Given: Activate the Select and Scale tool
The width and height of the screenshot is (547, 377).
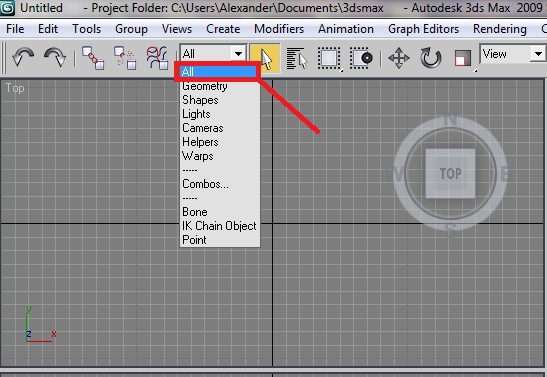Looking at the screenshot, I should pyautogui.click(x=463, y=58).
